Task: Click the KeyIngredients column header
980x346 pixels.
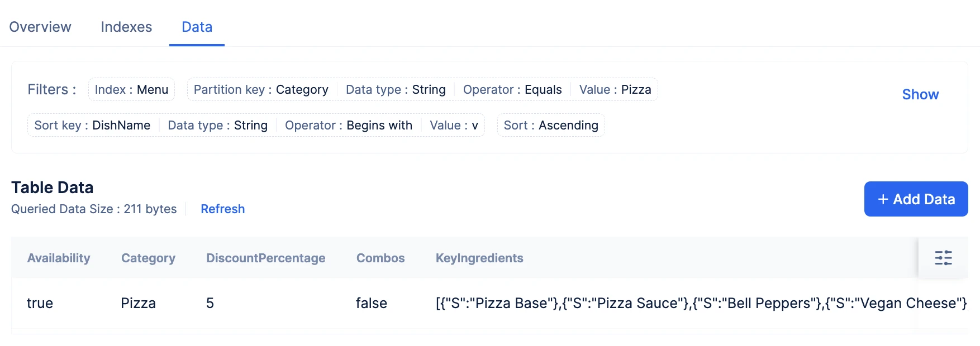Action: 479,258
